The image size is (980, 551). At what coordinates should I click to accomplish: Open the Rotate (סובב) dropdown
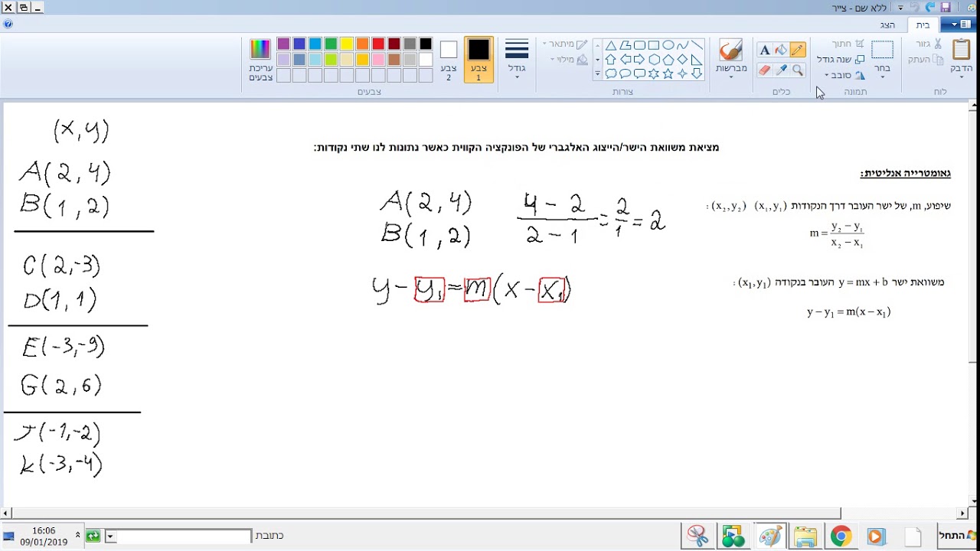pyautogui.click(x=845, y=75)
